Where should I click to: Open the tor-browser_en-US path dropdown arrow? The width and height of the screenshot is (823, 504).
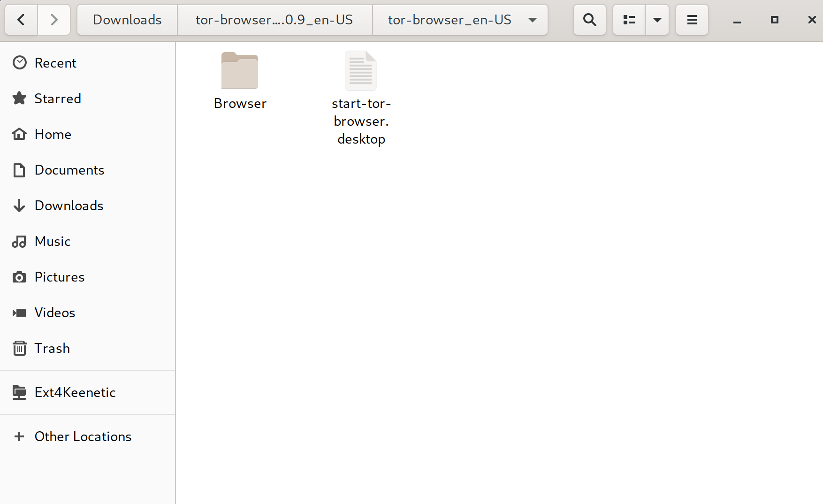pos(533,20)
